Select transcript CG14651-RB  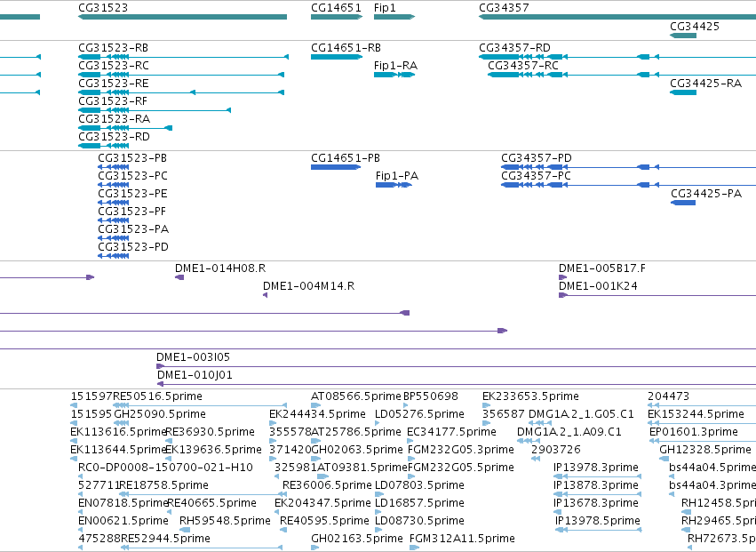346,48
